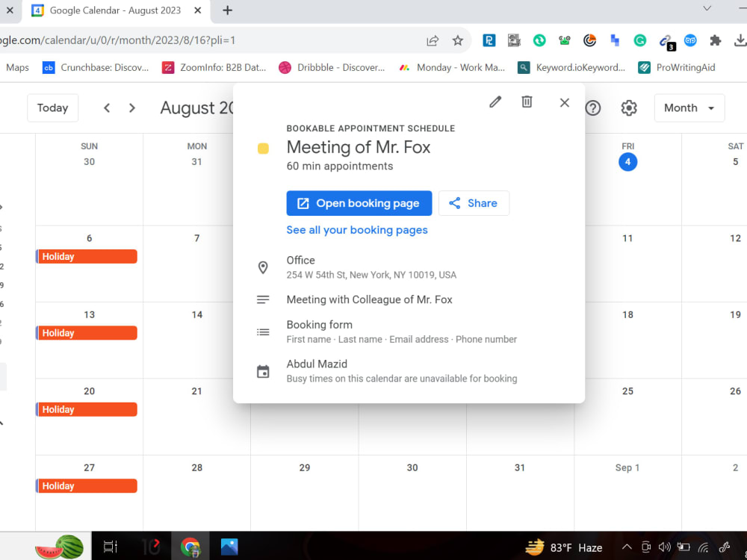Image resolution: width=747 pixels, height=560 pixels.
Task: Share the booking page
Action: coord(474,203)
